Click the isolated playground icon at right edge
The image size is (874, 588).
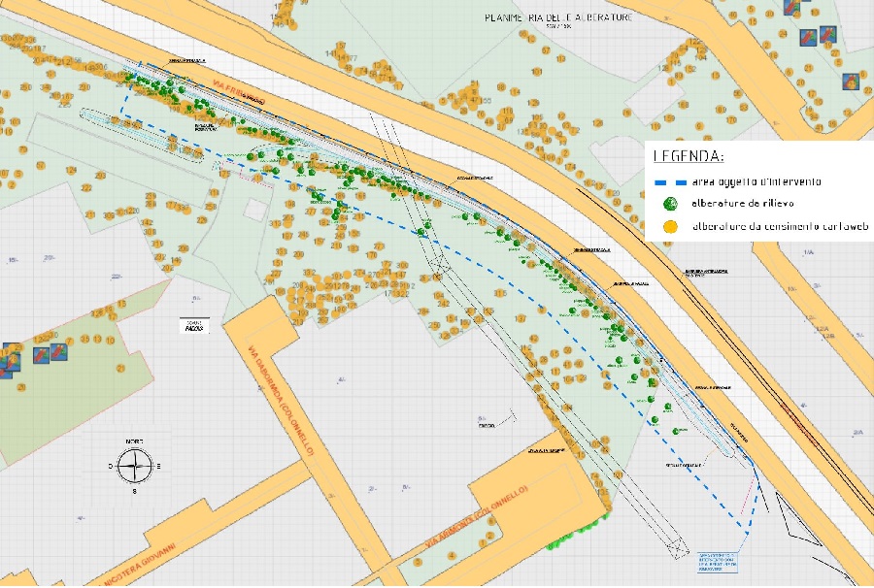(x=850, y=82)
